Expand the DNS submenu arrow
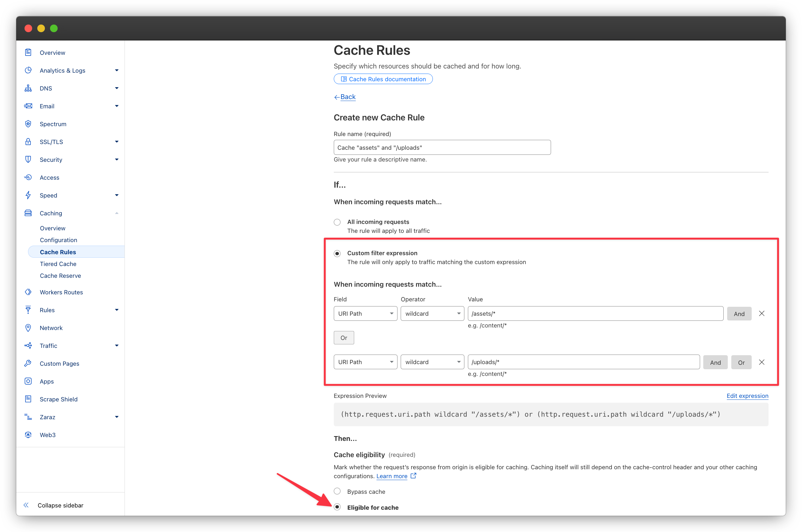This screenshot has width=802, height=532. tap(117, 88)
